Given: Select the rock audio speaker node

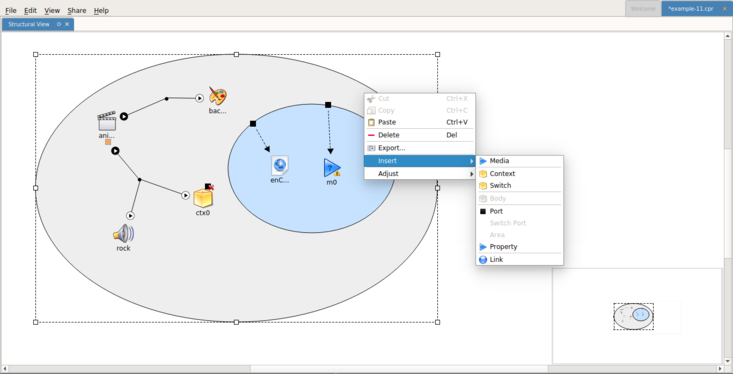Looking at the screenshot, I should (123, 233).
